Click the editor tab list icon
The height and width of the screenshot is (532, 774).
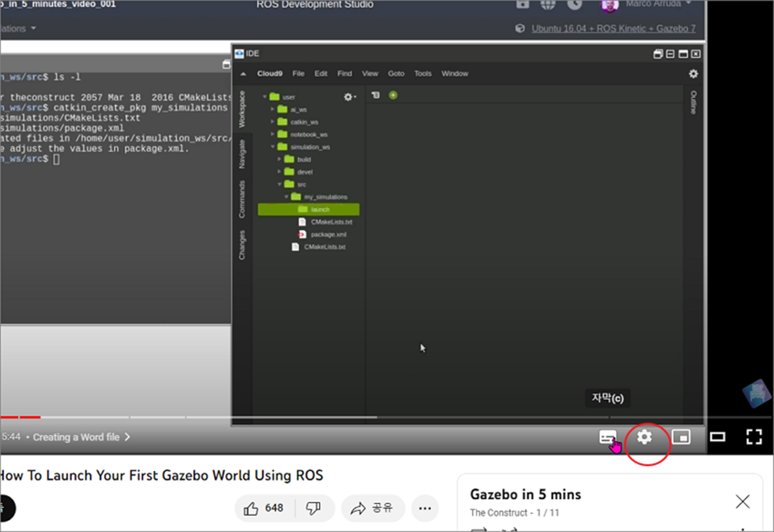(375, 95)
